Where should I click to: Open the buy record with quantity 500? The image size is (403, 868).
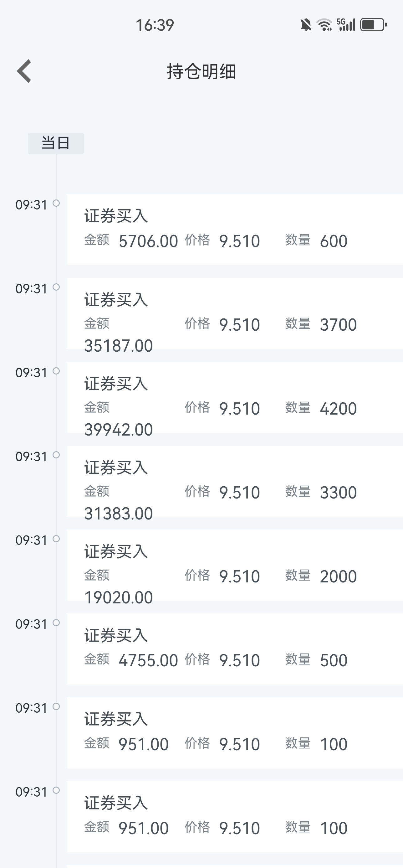(x=235, y=649)
